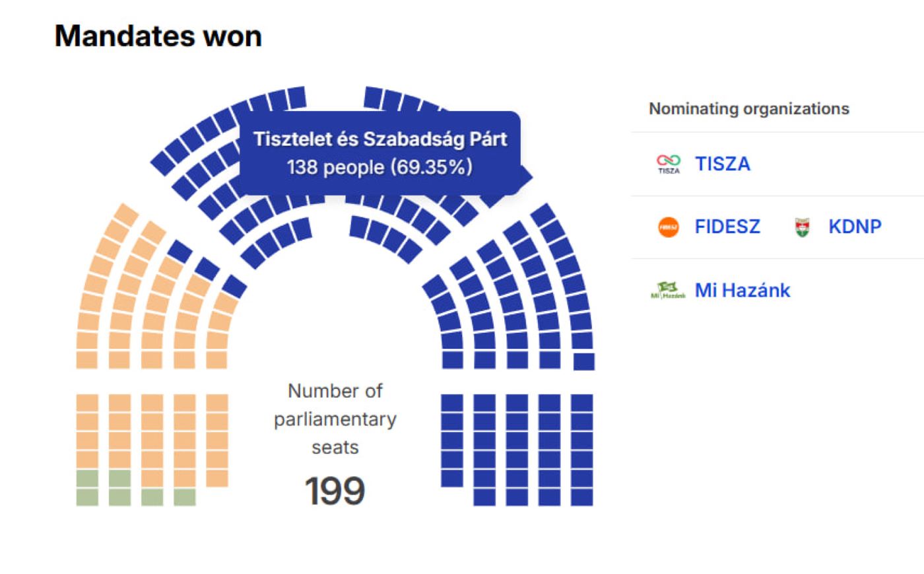Screen dimensions: 924x574
Task: Follow the KDNP link
Action: [855, 227]
